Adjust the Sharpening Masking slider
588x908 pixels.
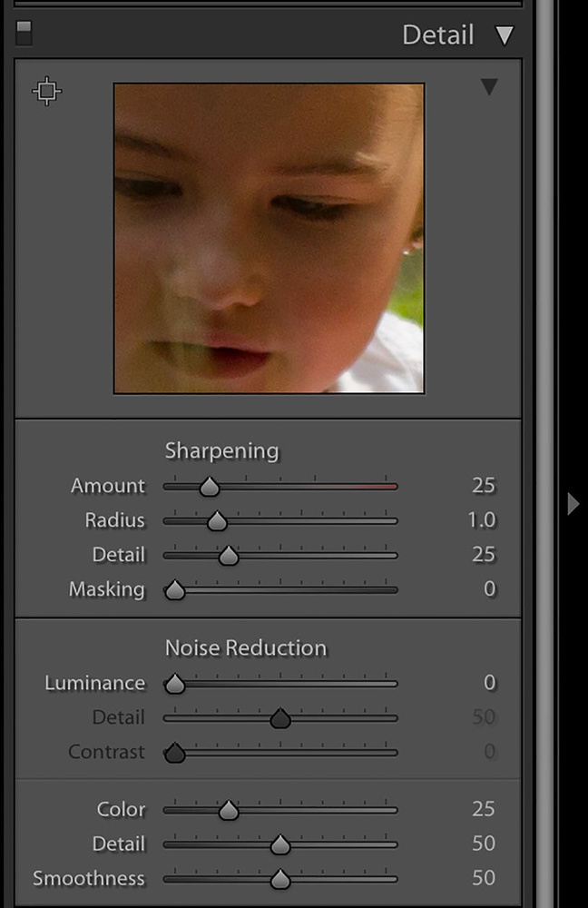coord(175,591)
